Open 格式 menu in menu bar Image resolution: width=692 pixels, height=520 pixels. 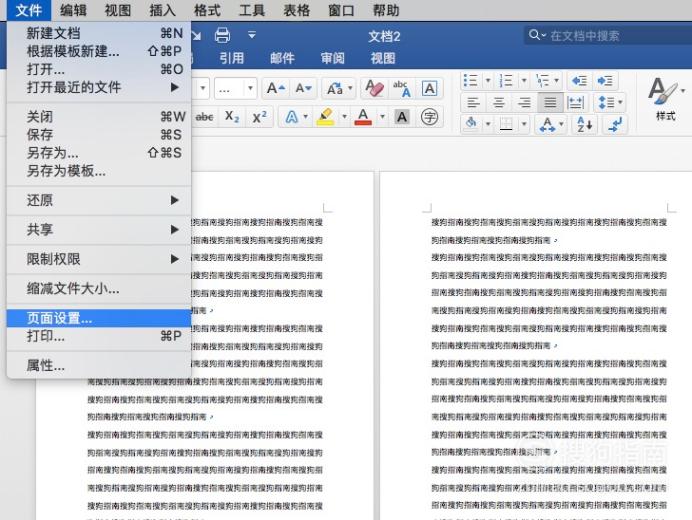coord(207,10)
